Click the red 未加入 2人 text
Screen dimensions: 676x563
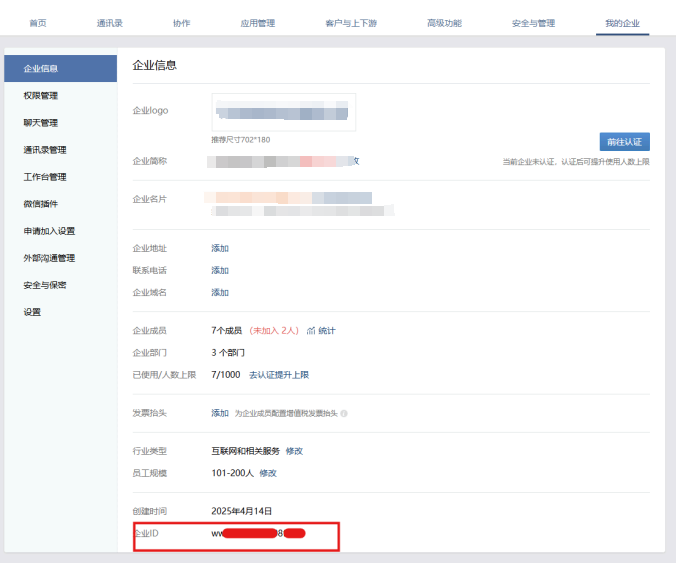(x=274, y=330)
